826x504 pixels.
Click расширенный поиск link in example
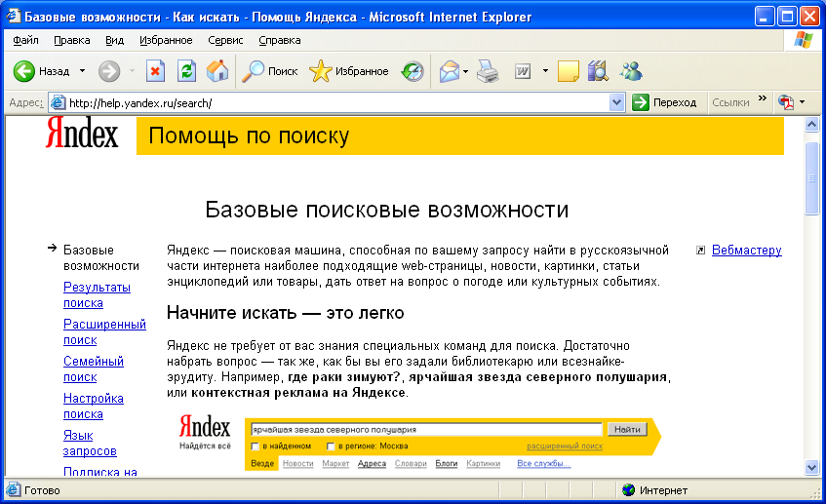point(565,446)
